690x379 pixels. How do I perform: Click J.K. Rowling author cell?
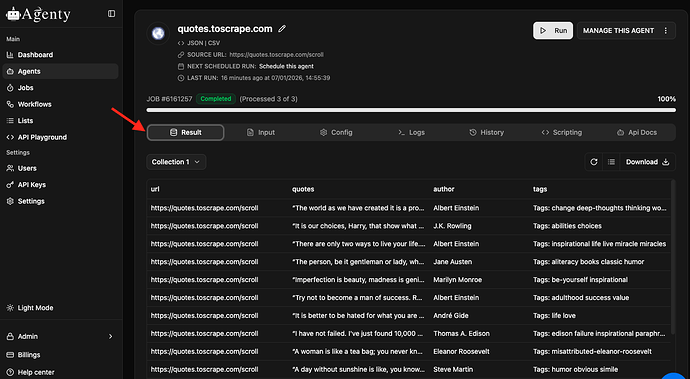pyautogui.click(x=452, y=226)
